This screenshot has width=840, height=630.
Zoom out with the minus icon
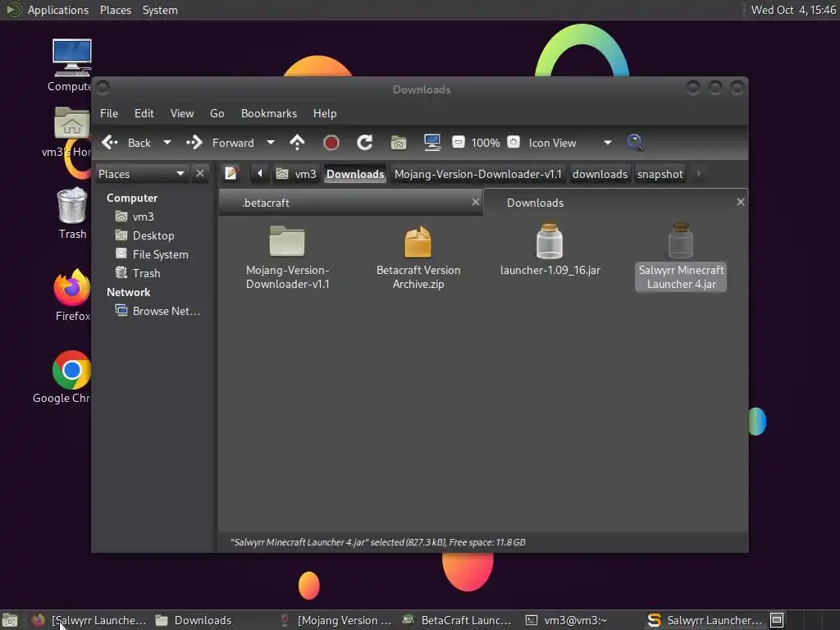458,143
